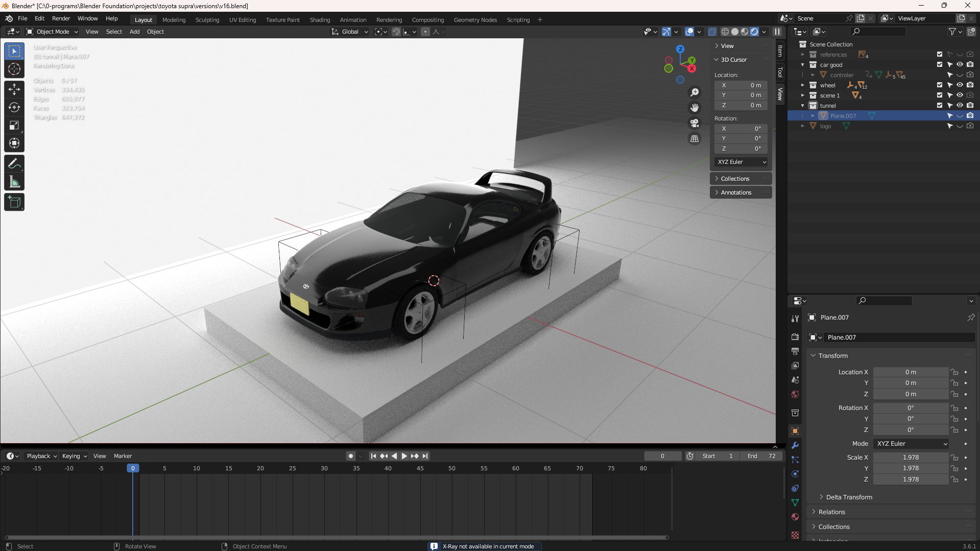980x551 pixels.
Task: Open the Render properties tab
Action: click(x=795, y=337)
